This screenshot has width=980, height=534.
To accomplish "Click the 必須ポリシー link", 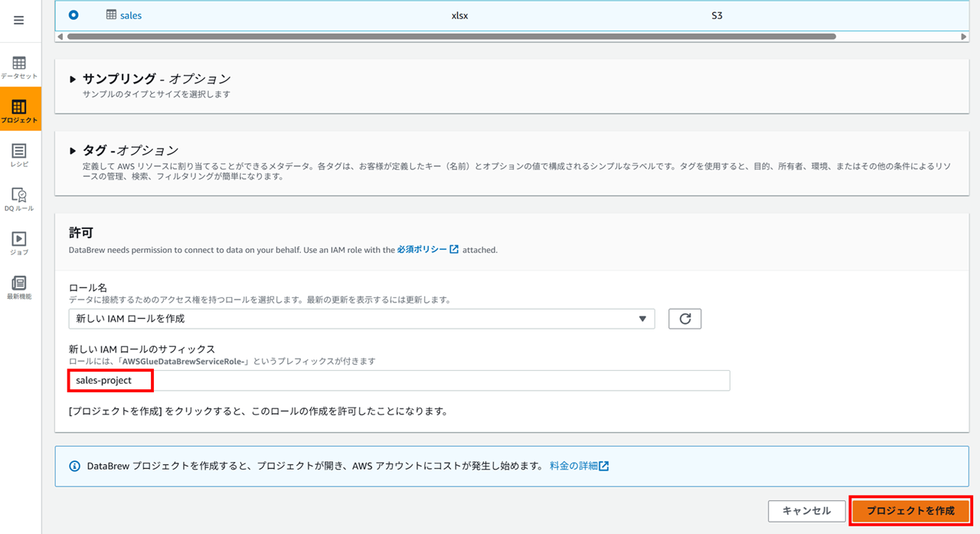I will pos(427,250).
